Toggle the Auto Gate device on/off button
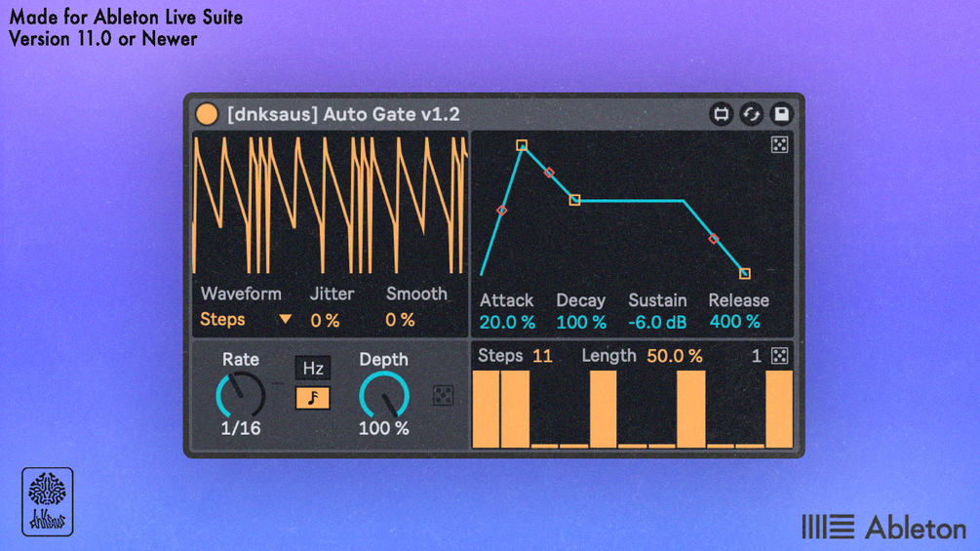 (207, 114)
